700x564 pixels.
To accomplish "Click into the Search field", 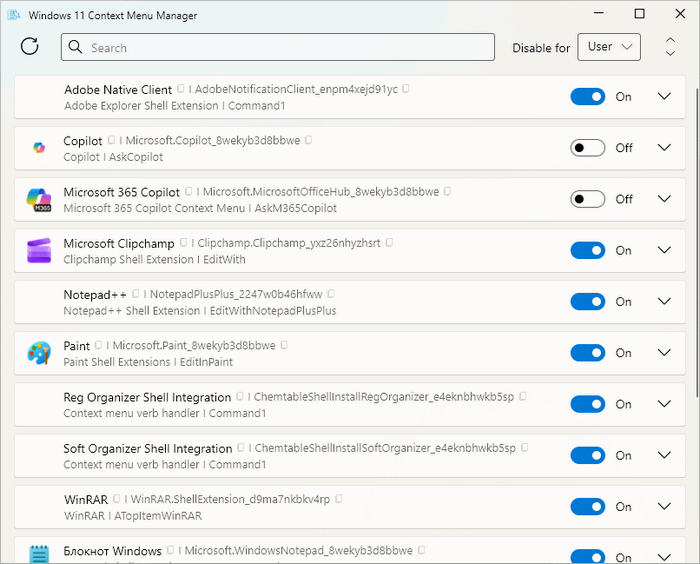I will (x=278, y=47).
